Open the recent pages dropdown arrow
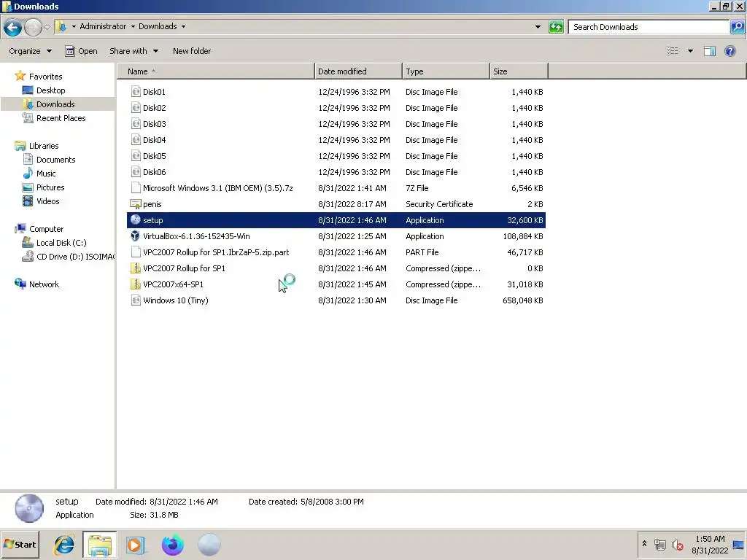The height and width of the screenshot is (560, 747). pos(47,27)
